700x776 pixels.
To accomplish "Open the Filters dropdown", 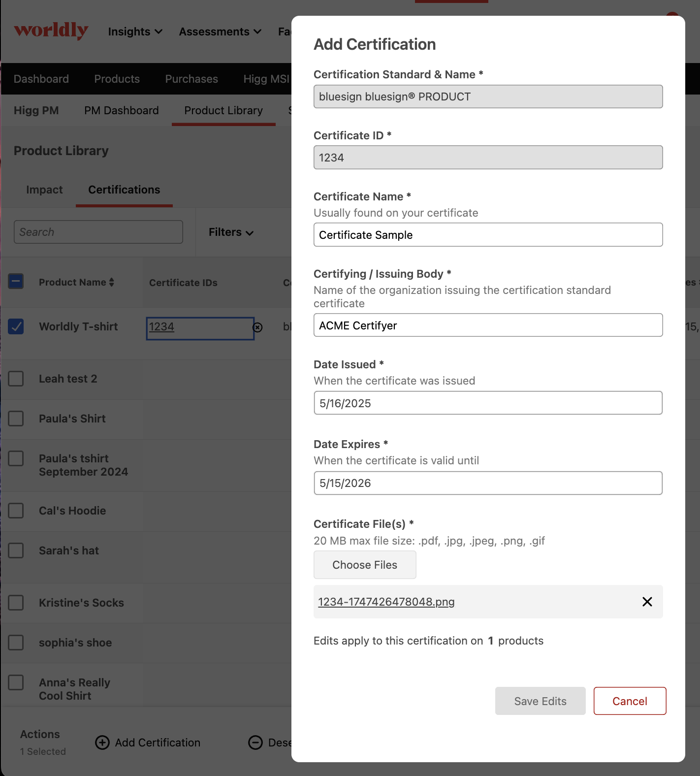I will [x=231, y=232].
